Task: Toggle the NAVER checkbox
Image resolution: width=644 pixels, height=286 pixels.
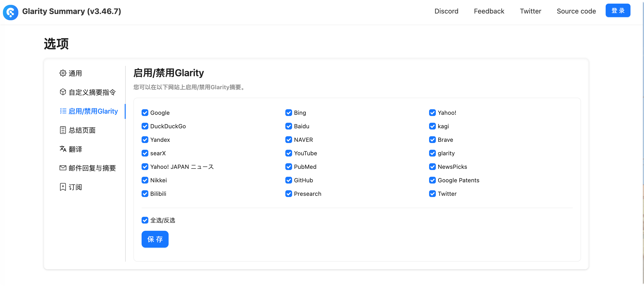Action: coord(288,140)
